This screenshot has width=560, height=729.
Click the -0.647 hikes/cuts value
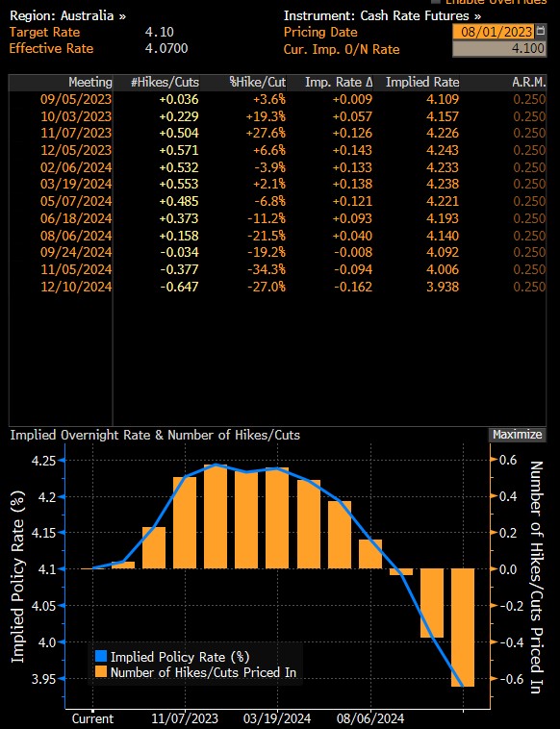click(179, 287)
